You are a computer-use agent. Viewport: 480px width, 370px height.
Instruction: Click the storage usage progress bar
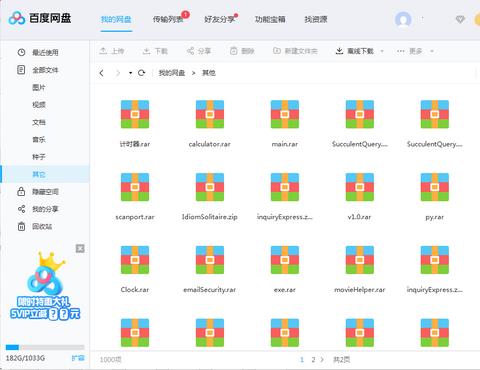[45, 347]
